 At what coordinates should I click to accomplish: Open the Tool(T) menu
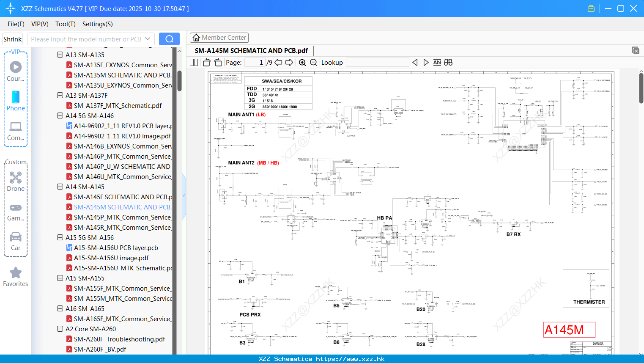(x=66, y=24)
